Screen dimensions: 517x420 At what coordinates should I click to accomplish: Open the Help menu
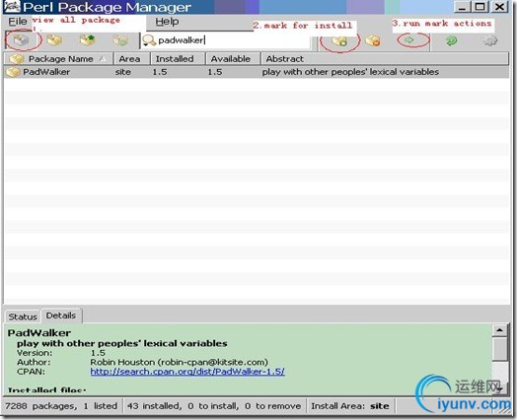tap(167, 22)
